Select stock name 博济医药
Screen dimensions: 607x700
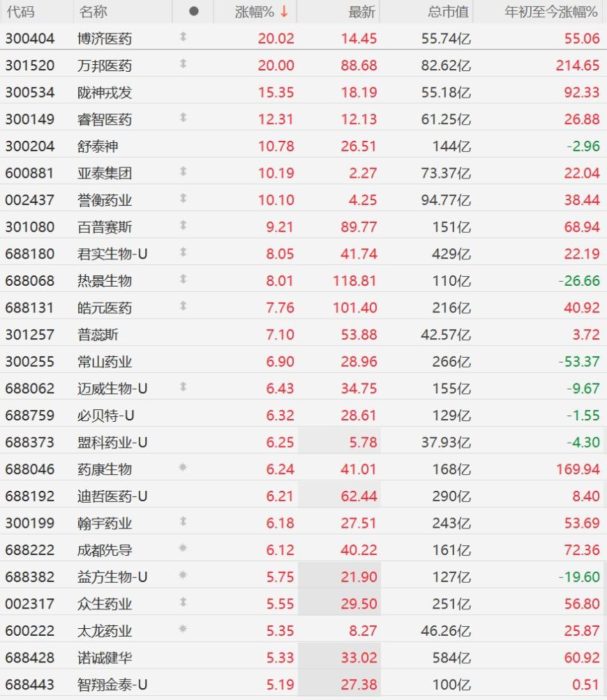tap(105, 39)
